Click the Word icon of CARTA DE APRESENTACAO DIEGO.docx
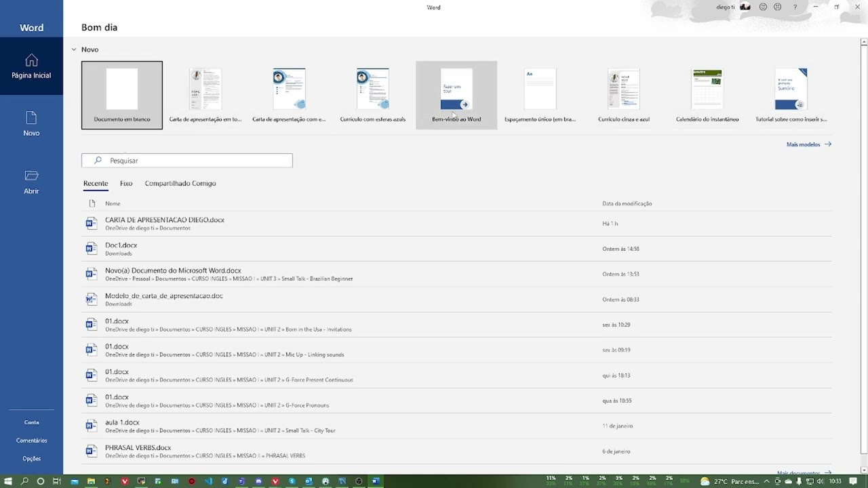The image size is (868, 488). tap(91, 223)
